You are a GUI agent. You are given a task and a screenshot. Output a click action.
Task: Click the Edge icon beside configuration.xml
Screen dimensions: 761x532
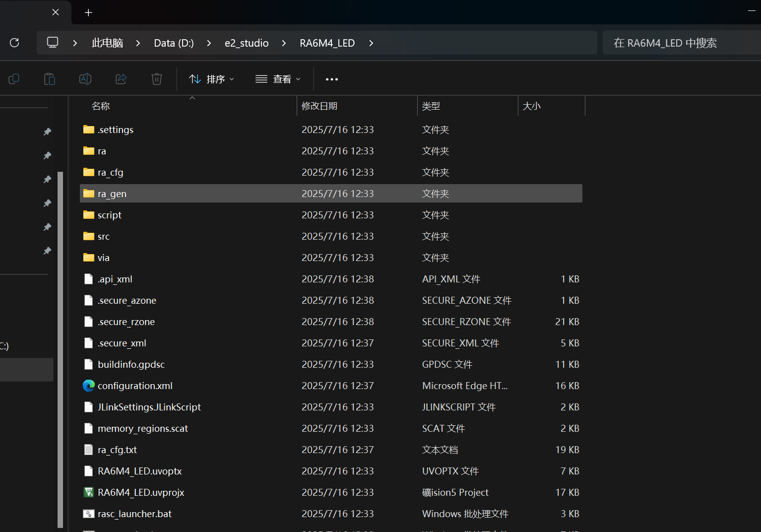point(89,386)
